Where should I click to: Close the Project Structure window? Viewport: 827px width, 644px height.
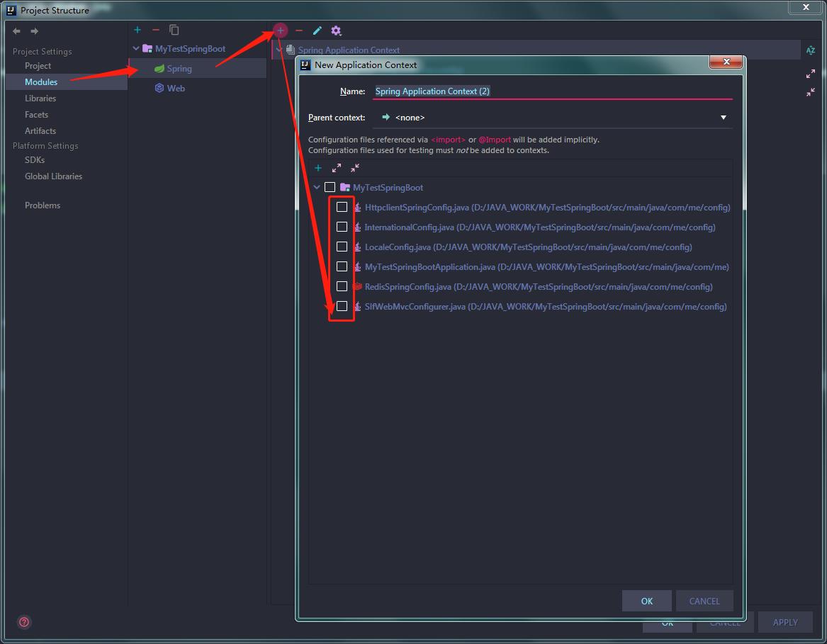point(806,7)
